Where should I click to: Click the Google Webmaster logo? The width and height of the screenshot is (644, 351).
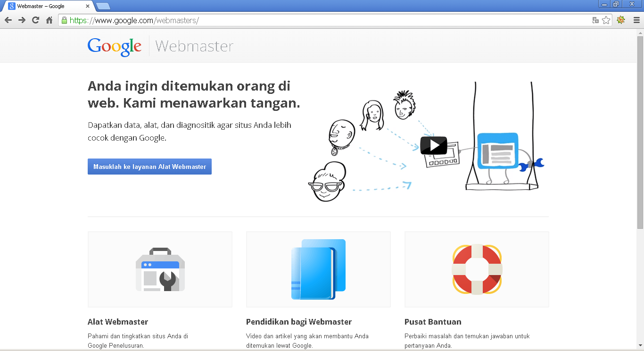115,46
